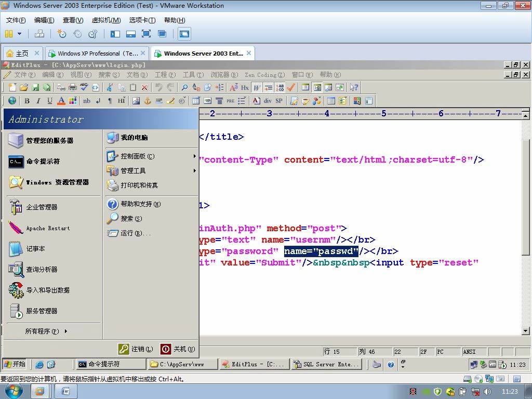Open the EditPlus 文档(D) menu
532x399 pixels.
click(137, 75)
